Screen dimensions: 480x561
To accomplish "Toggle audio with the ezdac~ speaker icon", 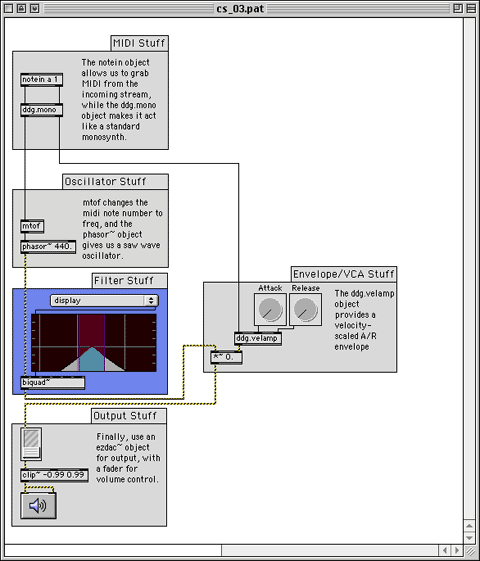I will coord(38,506).
